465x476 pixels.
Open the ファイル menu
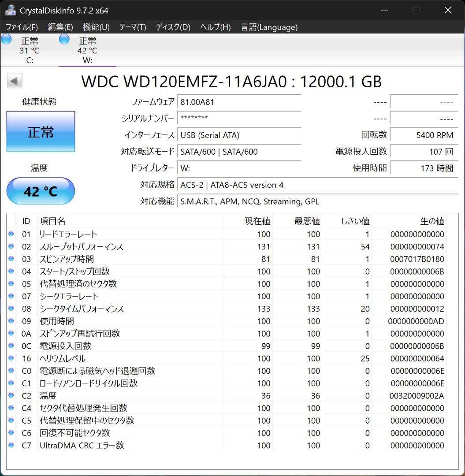coord(21,27)
